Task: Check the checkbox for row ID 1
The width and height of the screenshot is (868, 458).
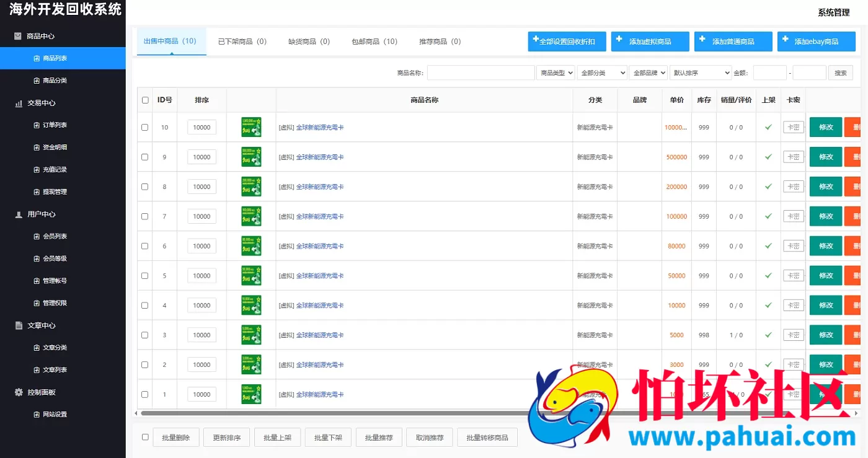Action: [x=145, y=394]
